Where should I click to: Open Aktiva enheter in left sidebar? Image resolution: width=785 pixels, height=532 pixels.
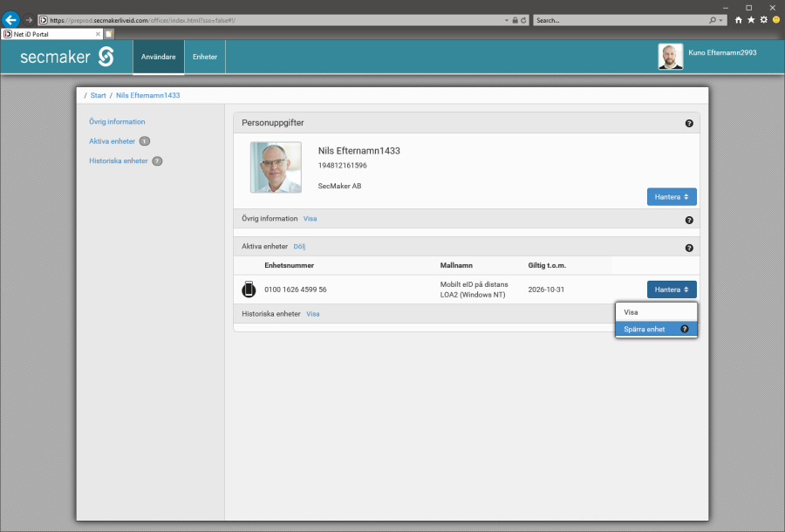(x=112, y=141)
